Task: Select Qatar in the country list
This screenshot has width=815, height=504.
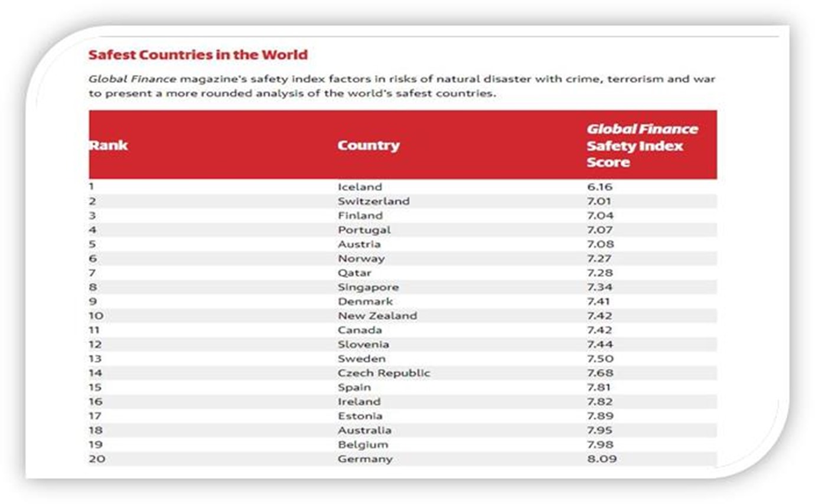Action: tap(354, 273)
